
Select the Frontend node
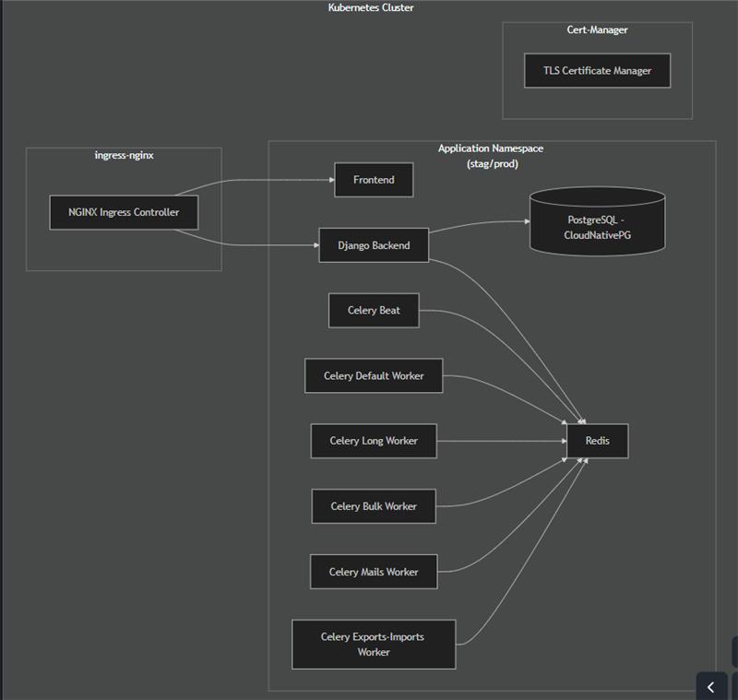point(374,180)
